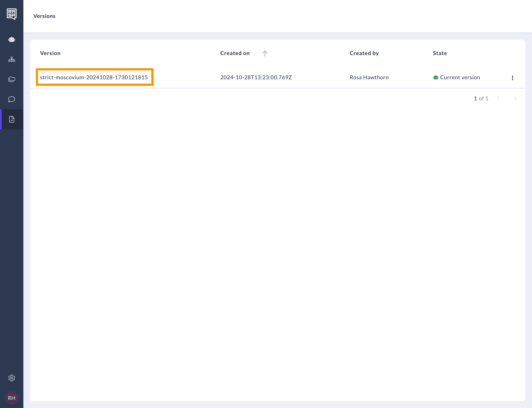The image size is (532, 408).
Task: Sort by the Created on column header
Action: coord(235,53)
